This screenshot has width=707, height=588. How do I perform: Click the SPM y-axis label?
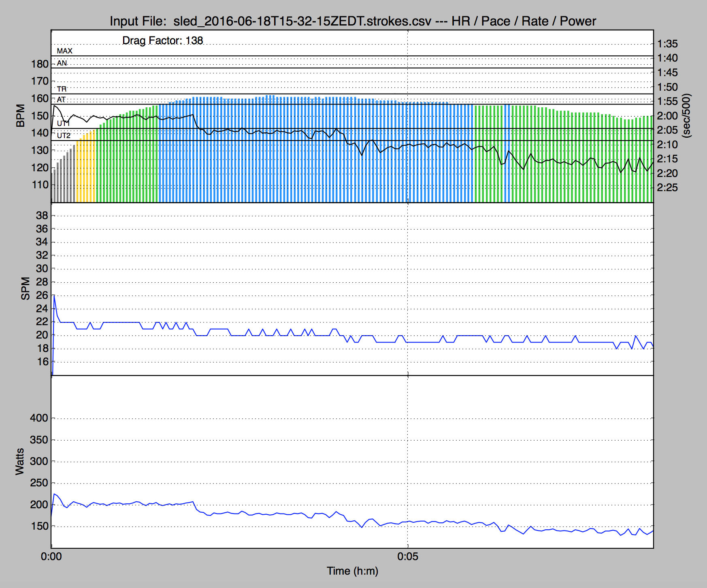pos(26,288)
